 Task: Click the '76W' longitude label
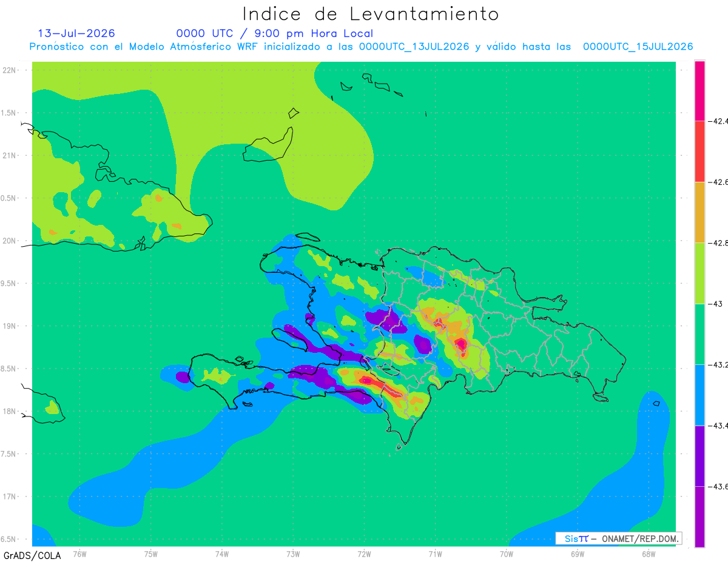(79, 554)
